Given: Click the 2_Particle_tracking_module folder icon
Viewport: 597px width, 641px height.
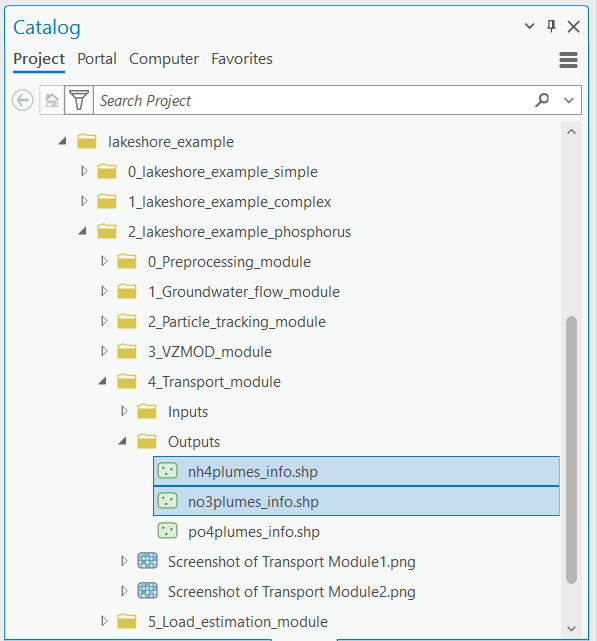Looking at the screenshot, I should 127,321.
